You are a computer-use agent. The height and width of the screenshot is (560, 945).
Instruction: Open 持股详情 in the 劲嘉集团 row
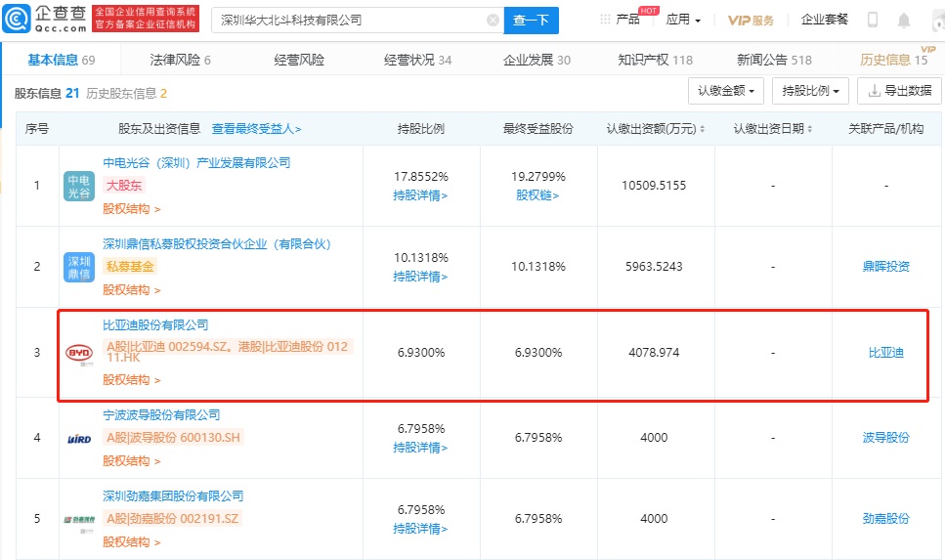(x=420, y=529)
